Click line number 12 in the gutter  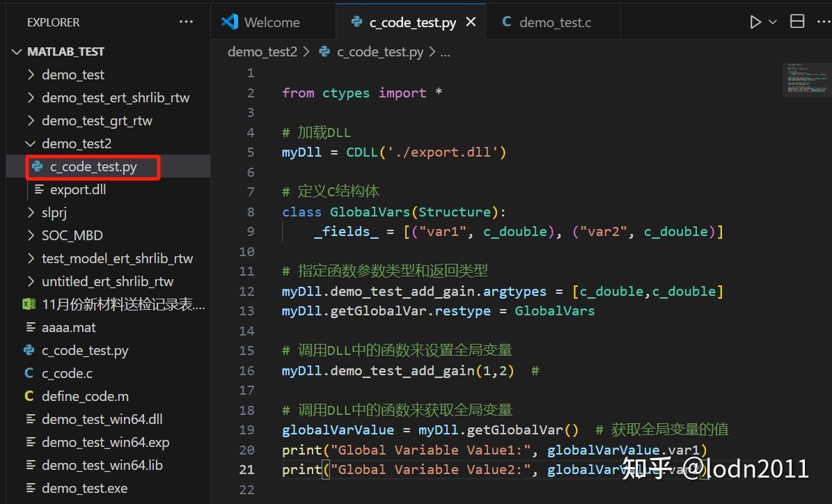pos(246,291)
